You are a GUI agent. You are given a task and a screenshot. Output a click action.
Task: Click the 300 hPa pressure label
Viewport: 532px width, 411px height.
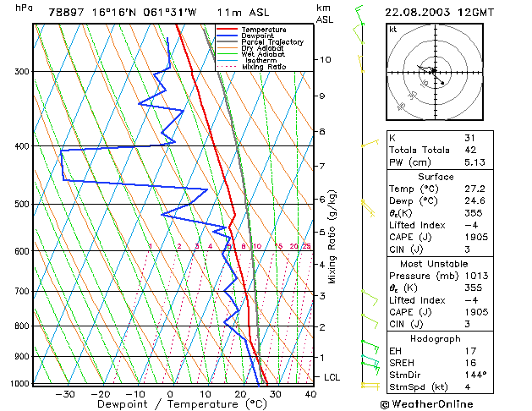click(x=22, y=72)
